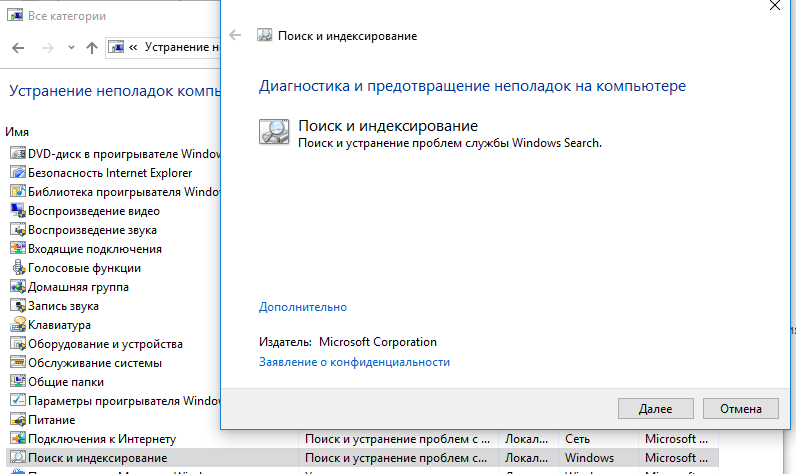Click the address bar control panel icon

[117, 47]
